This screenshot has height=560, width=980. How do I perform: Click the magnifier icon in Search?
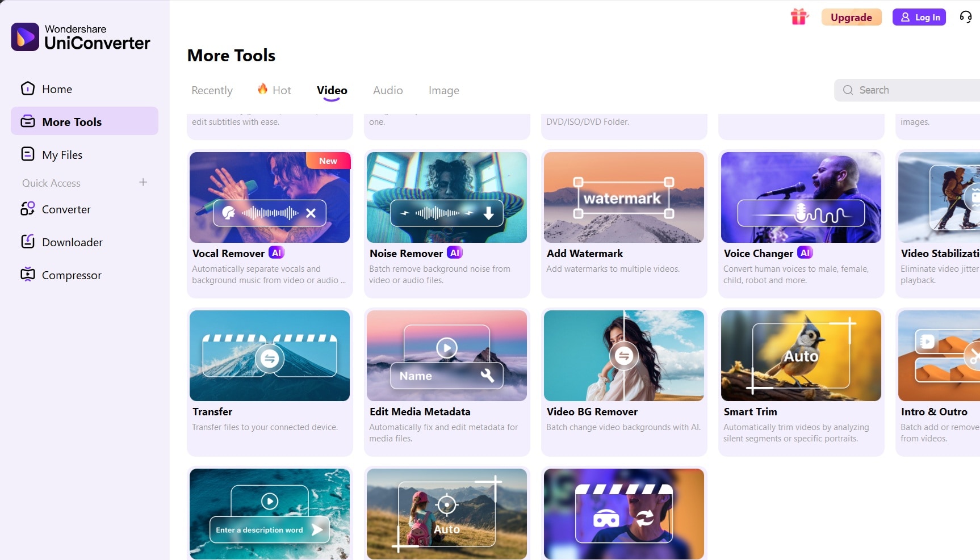pyautogui.click(x=848, y=90)
